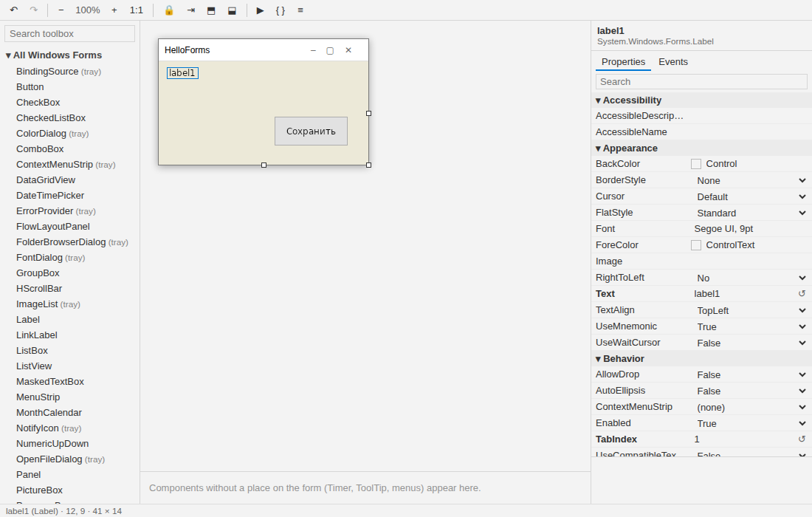812x517 pixels.
Task: Open the TextAlign dropdown
Action: coord(751,310)
